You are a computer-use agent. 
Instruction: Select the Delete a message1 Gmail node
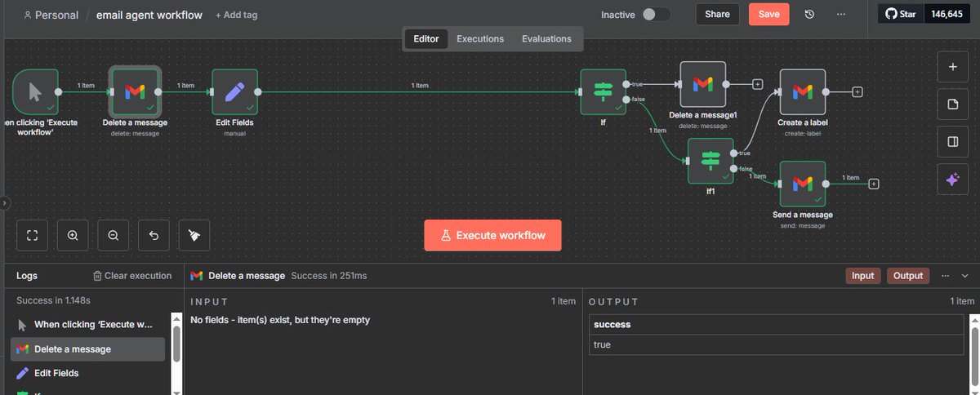coord(702,84)
